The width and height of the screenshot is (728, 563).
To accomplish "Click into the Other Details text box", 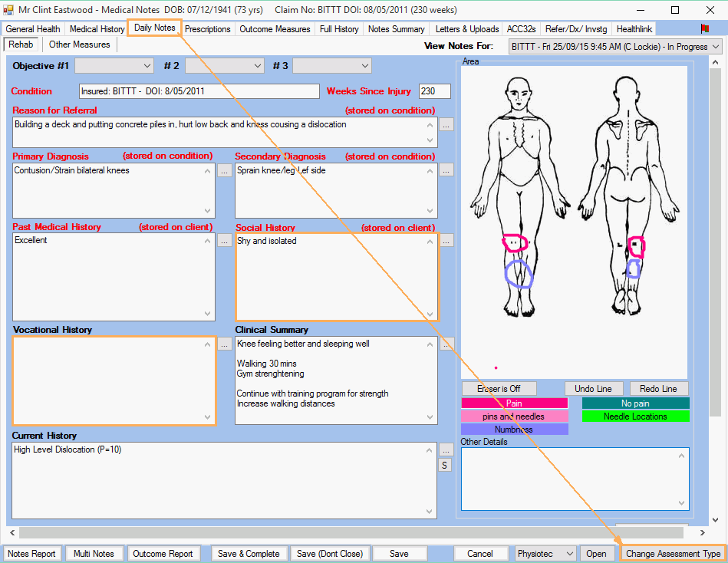I will click(x=574, y=477).
